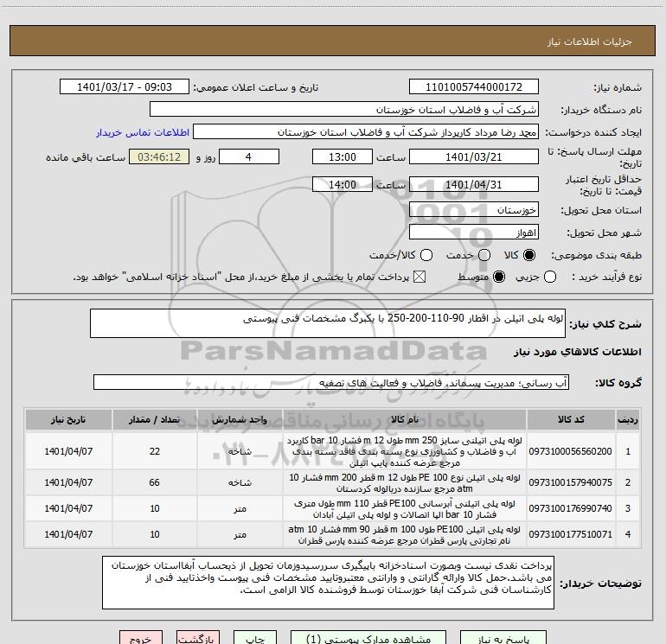The height and width of the screenshot is (644, 666).
Task: Choose the جزیی purchase type radio
Action: (x=550, y=277)
